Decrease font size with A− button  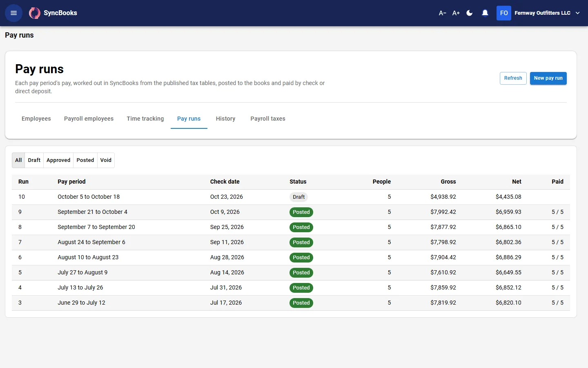pos(442,13)
